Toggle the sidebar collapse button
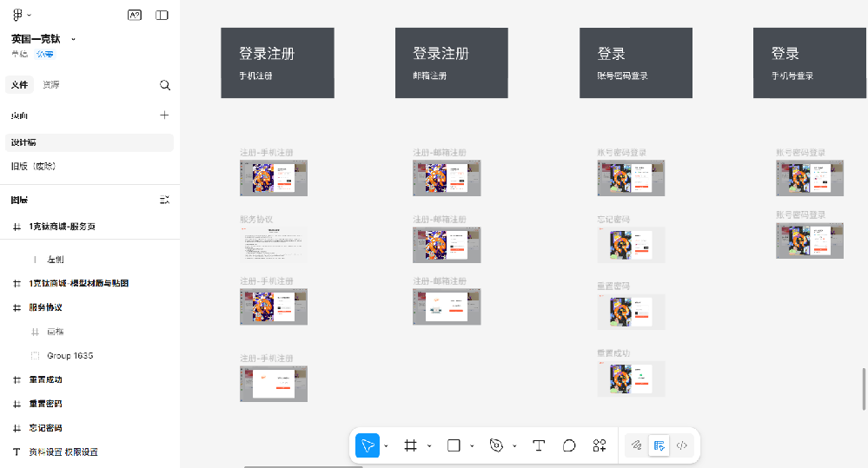This screenshot has width=868, height=468. (162, 15)
